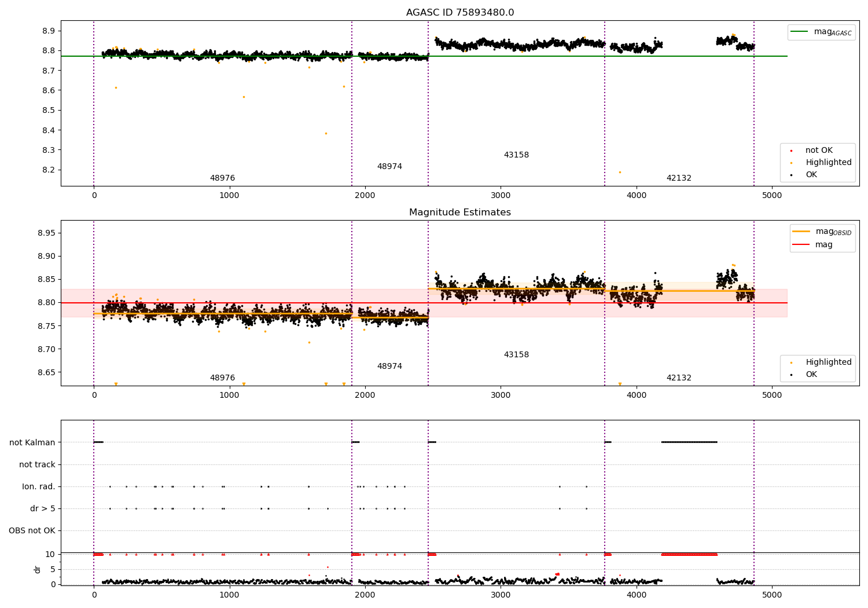Click the 8.80 y-tick on the middle plot
This screenshot has height=608, width=868.
46,303
